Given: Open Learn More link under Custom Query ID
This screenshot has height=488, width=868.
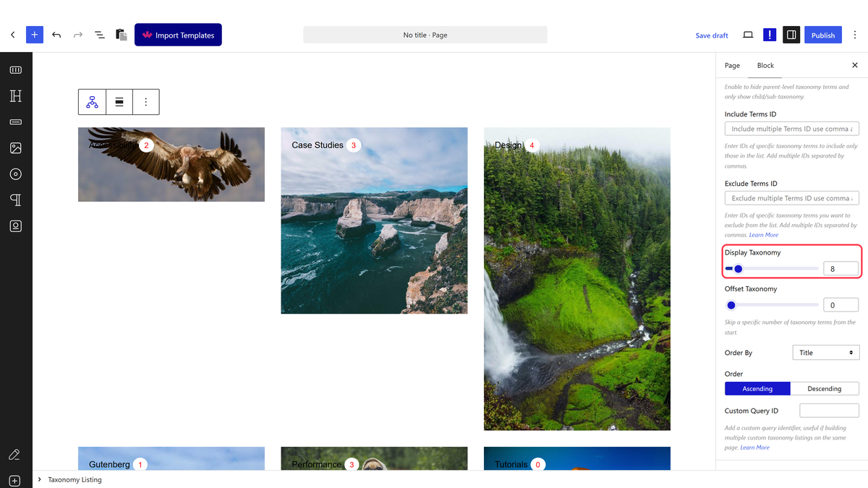Looking at the screenshot, I should point(754,448).
